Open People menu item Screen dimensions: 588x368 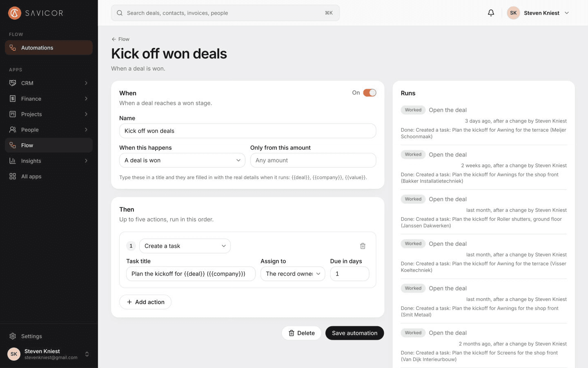click(49, 130)
